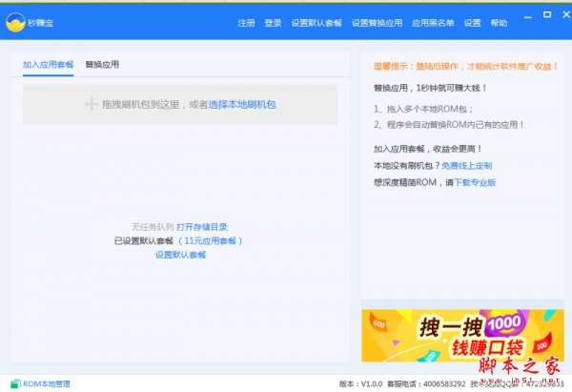Click the 11元应用套餐 link
This screenshot has width=572, height=392.
(x=210, y=241)
